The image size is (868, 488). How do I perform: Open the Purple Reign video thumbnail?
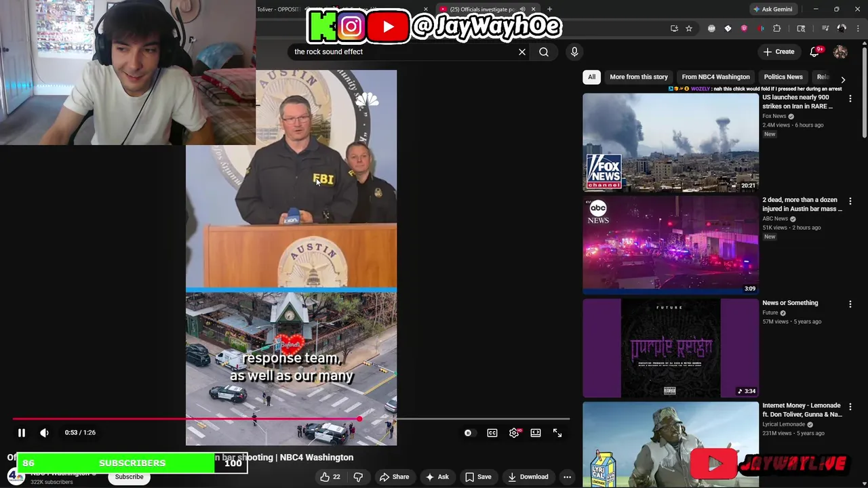pos(671,348)
